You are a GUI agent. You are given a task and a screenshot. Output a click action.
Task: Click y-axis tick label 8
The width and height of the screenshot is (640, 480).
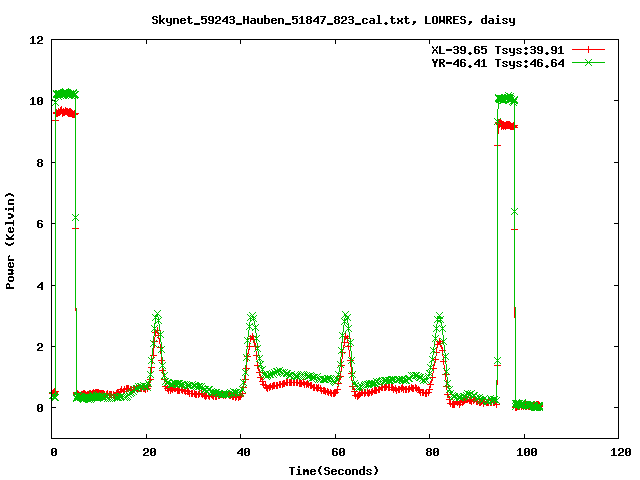(x=40, y=163)
